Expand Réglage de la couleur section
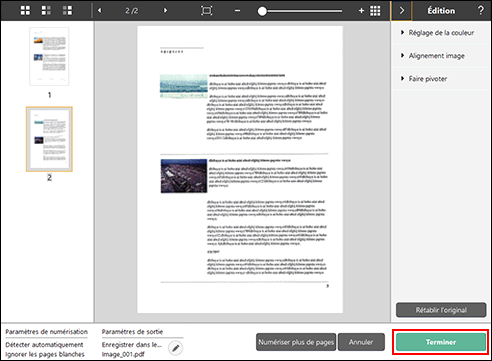 [x=437, y=33]
